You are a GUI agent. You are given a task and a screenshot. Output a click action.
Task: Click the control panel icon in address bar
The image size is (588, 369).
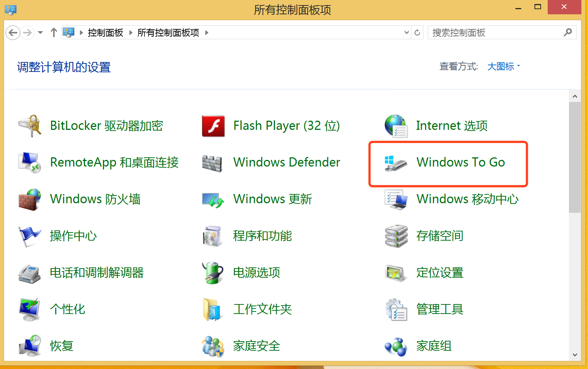(x=69, y=32)
